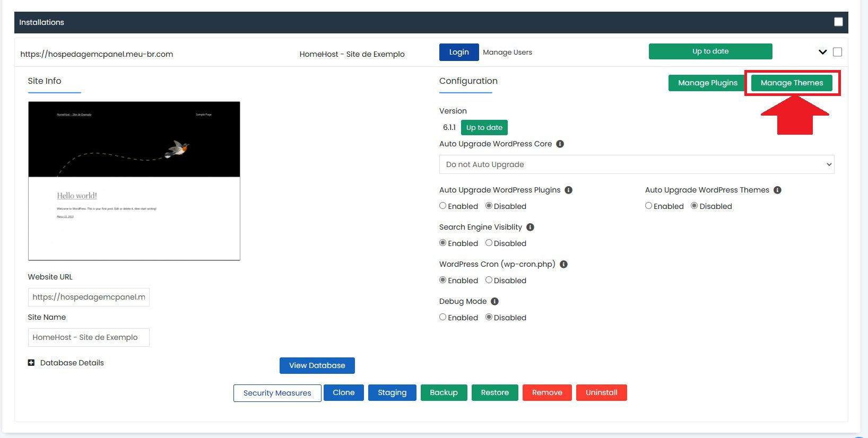This screenshot has width=868, height=438.
Task: Set Search Engine Visibility to Disabled
Action: (x=489, y=243)
